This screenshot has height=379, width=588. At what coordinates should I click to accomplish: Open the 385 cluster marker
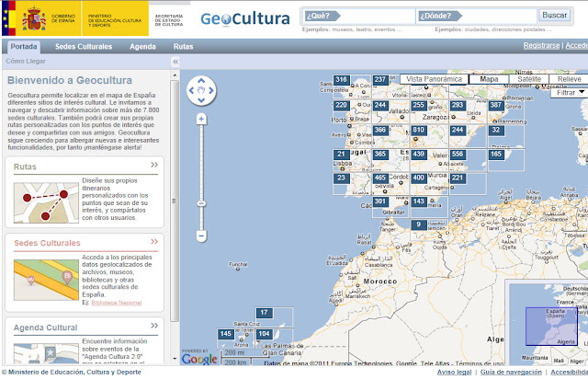click(x=379, y=154)
